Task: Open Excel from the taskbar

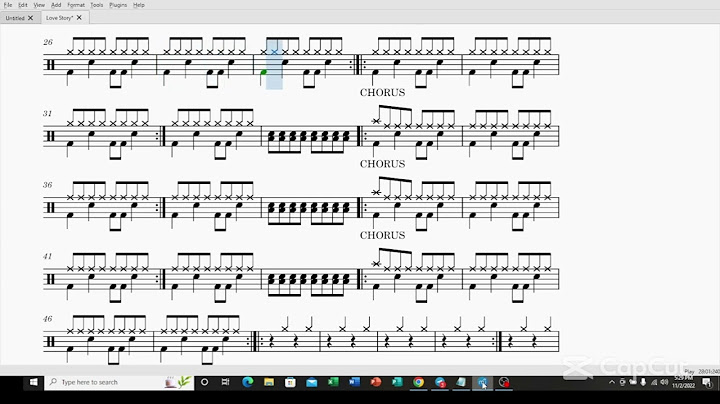Action: 333,382
